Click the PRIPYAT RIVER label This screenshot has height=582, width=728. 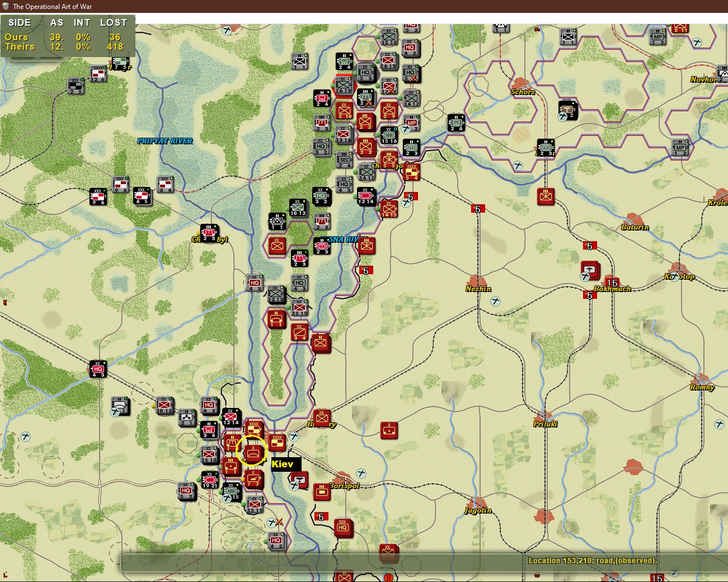click(x=165, y=141)
